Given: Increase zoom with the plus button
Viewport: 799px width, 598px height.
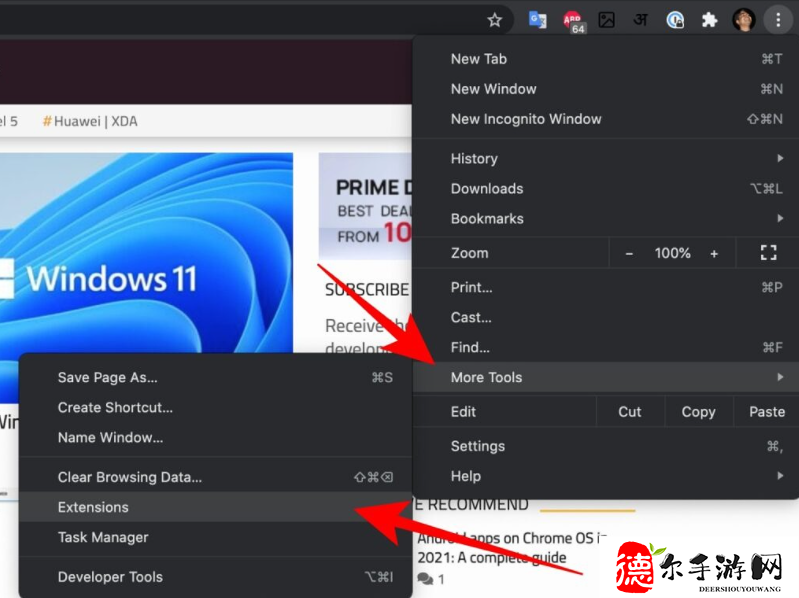Looking at the screenshot, I should click(x=714, y=253).
